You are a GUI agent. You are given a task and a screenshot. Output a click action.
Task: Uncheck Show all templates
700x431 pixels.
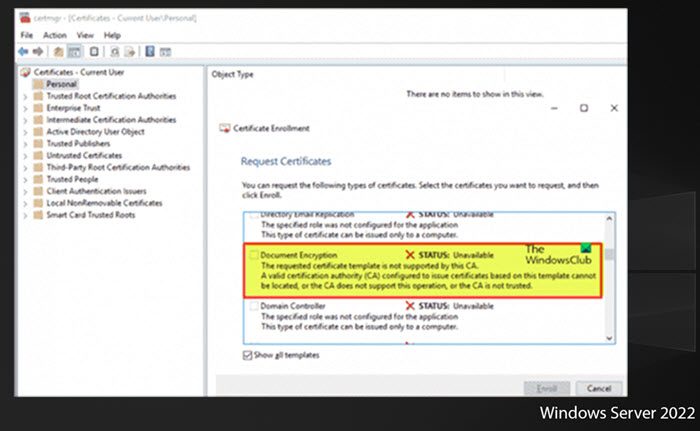tap(247, 355)
